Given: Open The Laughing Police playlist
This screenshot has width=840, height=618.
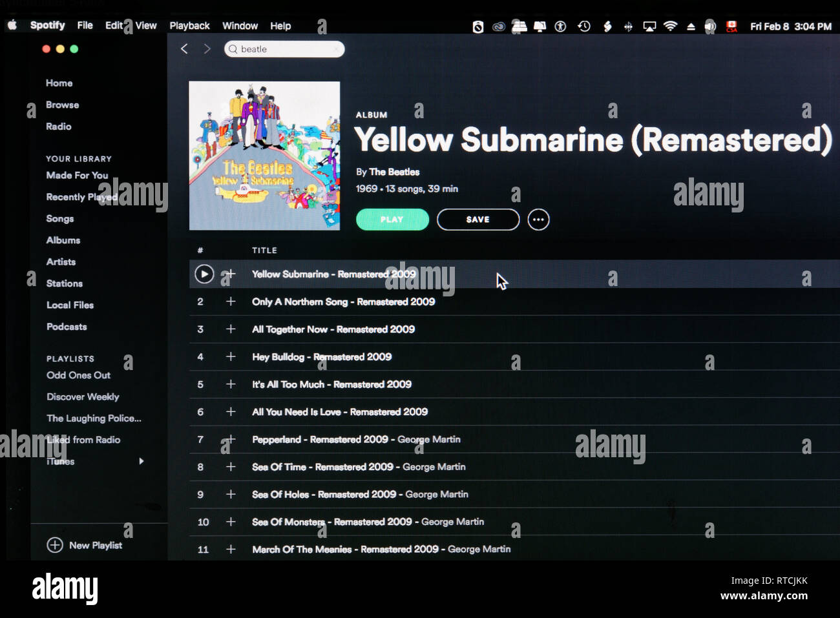Looking at the screenshot, I should pyautogui.click(x=94, y=418).
